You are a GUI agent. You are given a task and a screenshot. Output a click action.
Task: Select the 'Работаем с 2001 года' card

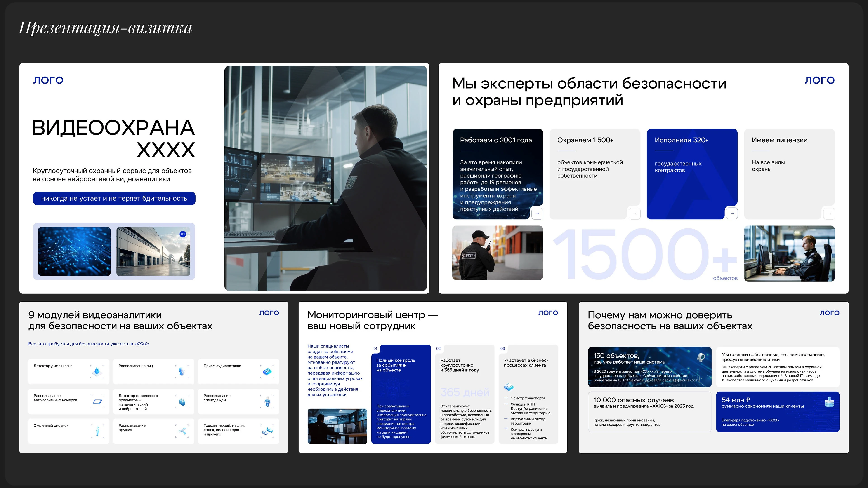(x=498, y=174)
